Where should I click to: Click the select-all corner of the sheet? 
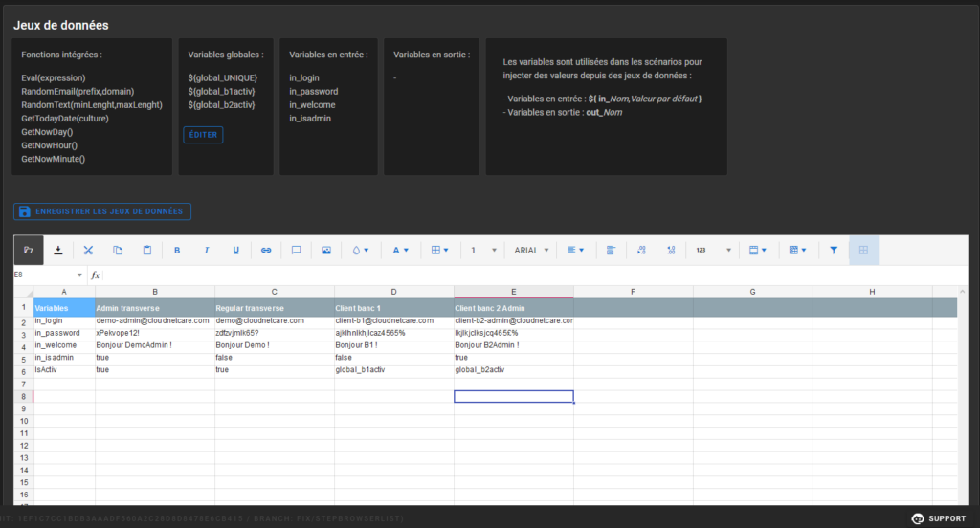pos(24,292)
